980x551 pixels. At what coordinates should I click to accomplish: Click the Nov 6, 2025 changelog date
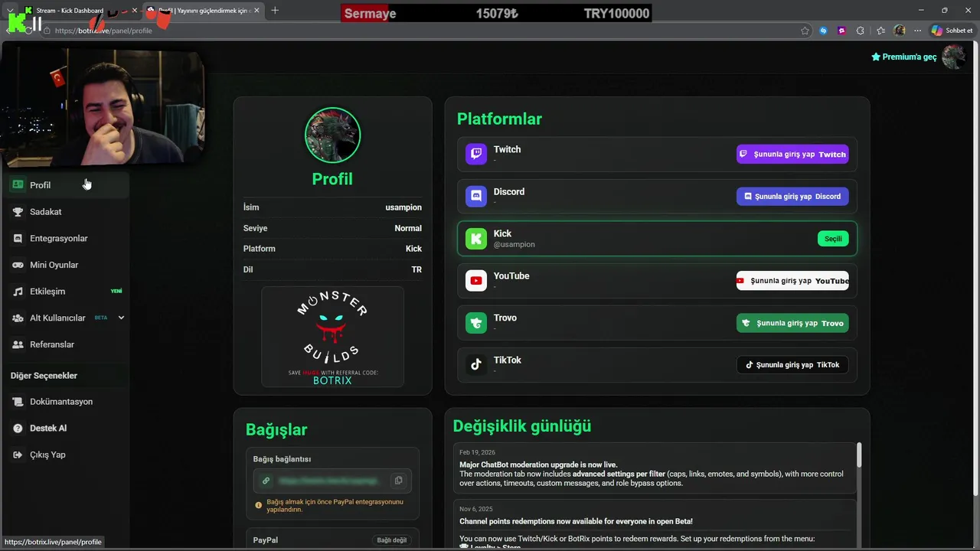[x=476, y=509]
